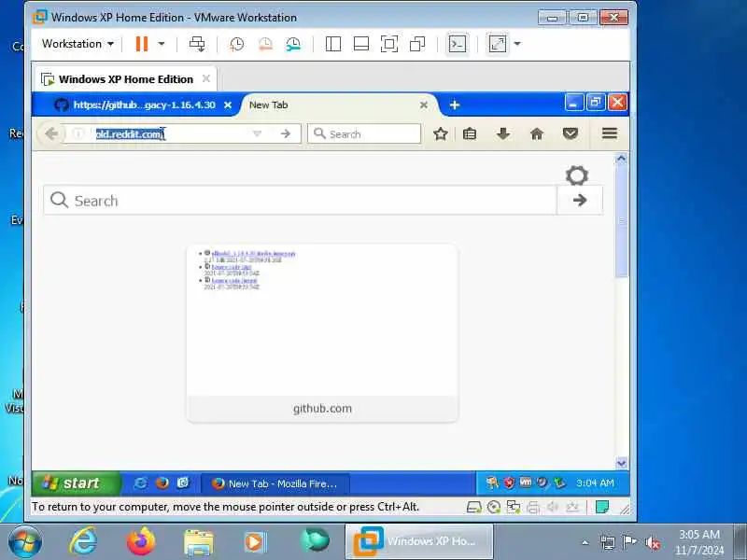Viewport: 747px width, 560px height.
Task: Click the CD/DVD drive status icon in VMware
Action: coord(494,507)
